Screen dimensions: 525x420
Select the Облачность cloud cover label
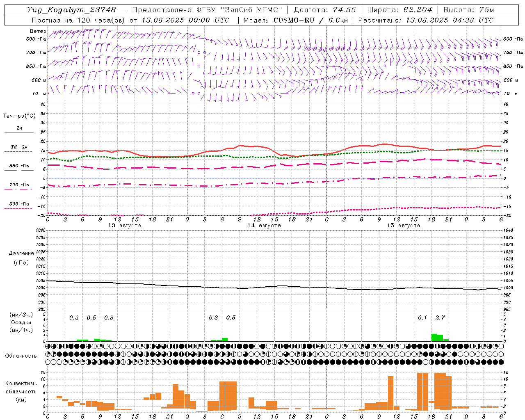pyautogui.click(x=21, y=356)
